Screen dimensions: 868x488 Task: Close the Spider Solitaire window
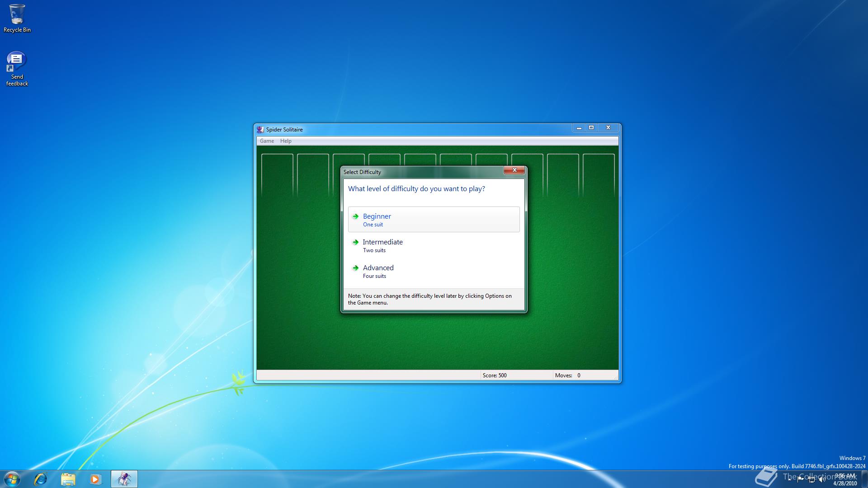[x=608, y=128]
